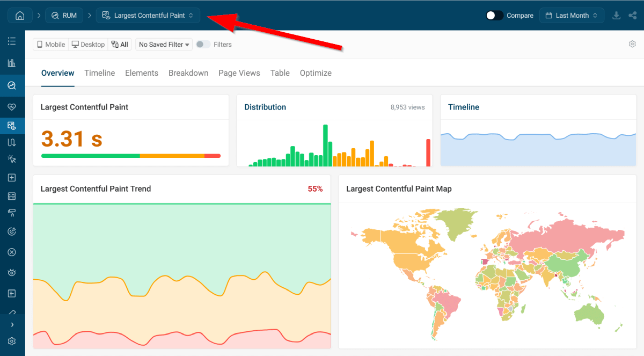Click the download icon in top bar
The image size is (644, 356).
tap(616, 15)
